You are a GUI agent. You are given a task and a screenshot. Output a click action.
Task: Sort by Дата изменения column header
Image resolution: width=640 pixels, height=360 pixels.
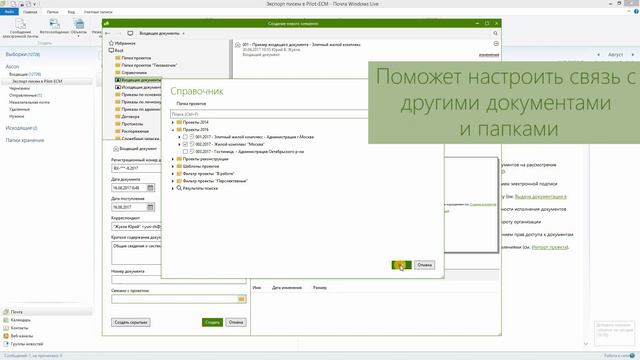[287, 288]
